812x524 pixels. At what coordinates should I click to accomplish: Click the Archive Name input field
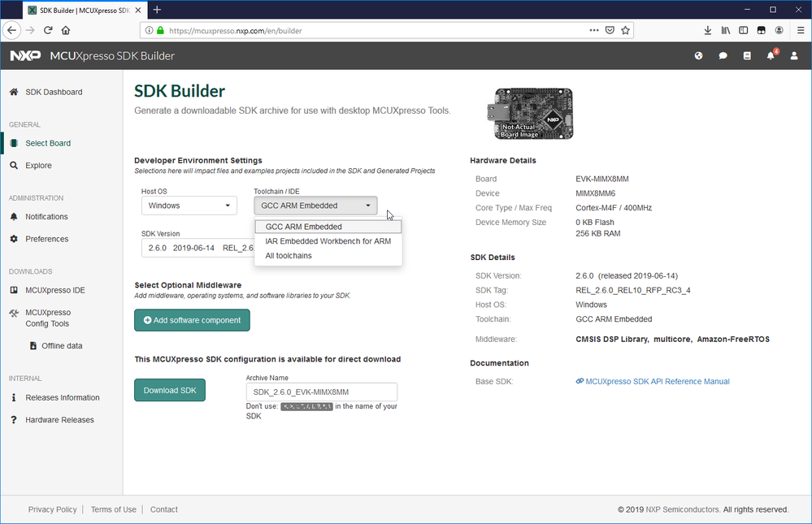[322, 392]
